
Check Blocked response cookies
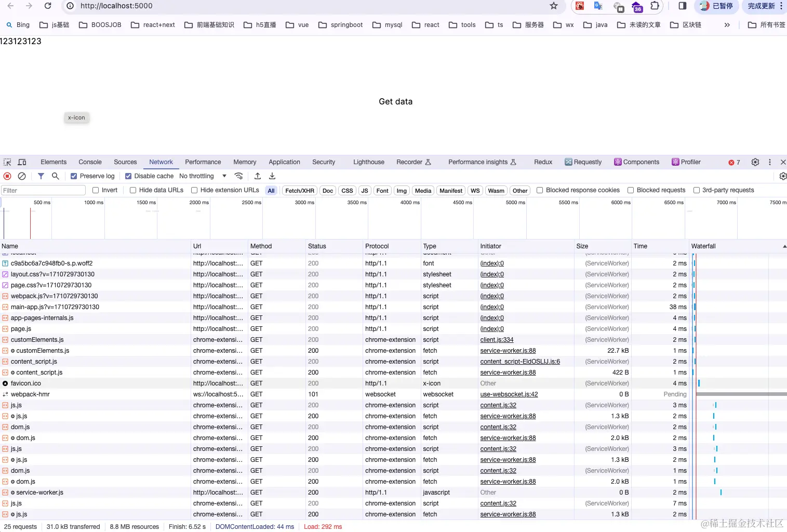coord(540,190)
